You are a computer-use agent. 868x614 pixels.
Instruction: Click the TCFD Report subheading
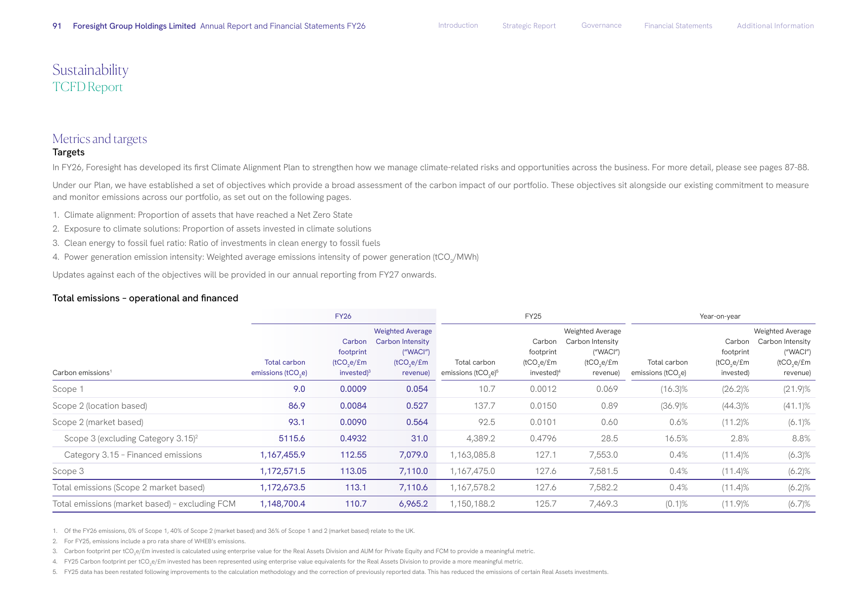coord(88,87)
